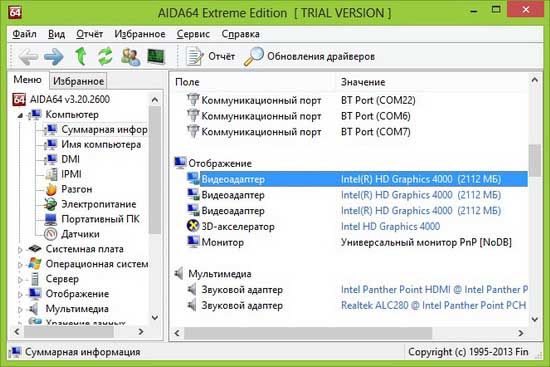Go back with the left arrow icon

coord(28,56)
